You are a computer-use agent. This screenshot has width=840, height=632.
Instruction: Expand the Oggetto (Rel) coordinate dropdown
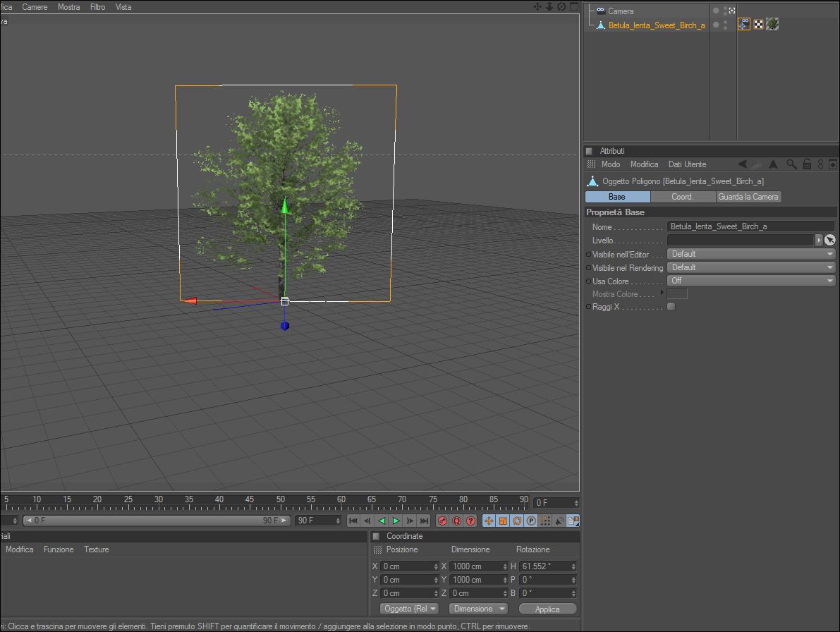[x=409, y=609]
